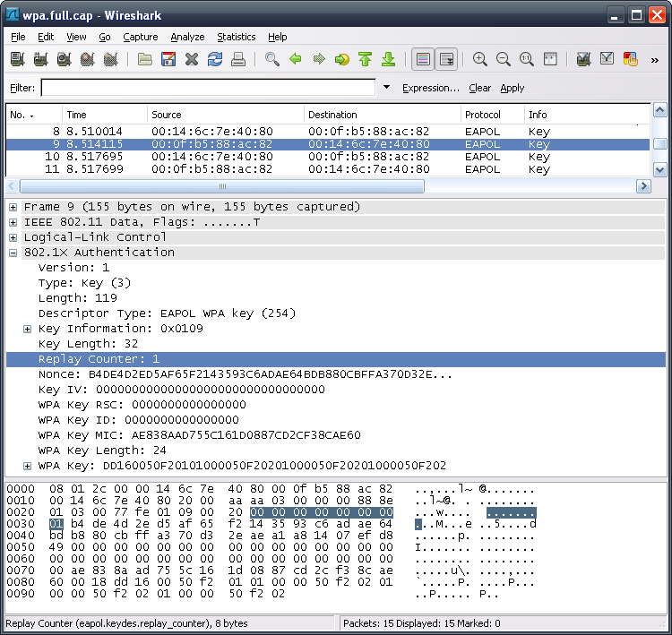Sort packets by the No. column

pos(34,115)
